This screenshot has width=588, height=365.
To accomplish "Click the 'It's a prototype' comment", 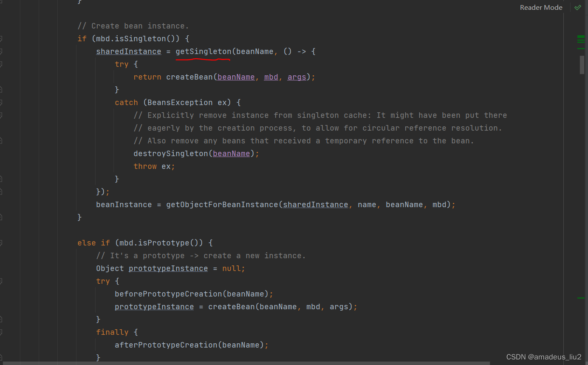I will [x=201, y=256].
